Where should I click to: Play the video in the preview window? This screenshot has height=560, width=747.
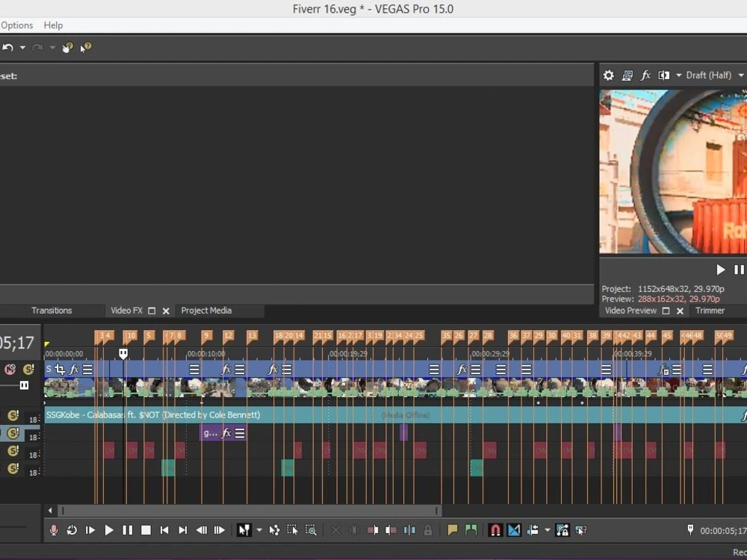(719, 270)
